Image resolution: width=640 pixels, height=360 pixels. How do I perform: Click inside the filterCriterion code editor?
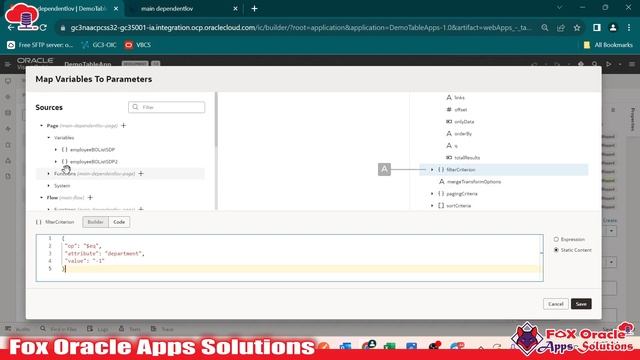click(289, 258)
